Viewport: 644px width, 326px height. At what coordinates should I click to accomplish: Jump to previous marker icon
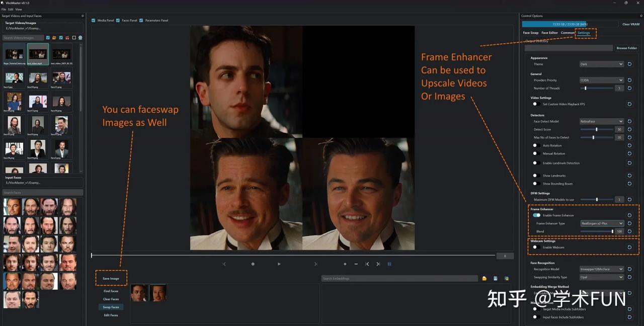pos(367,264)
